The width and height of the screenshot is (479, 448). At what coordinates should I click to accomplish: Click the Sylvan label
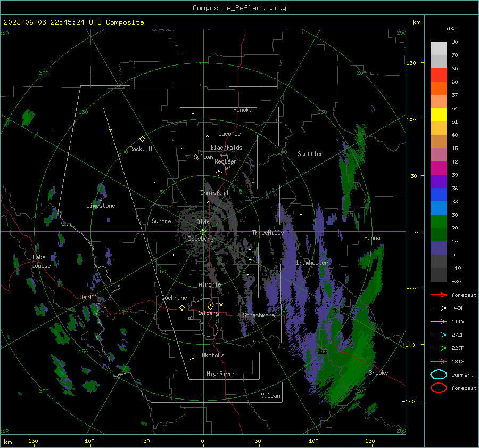click(x=203, y=157)
